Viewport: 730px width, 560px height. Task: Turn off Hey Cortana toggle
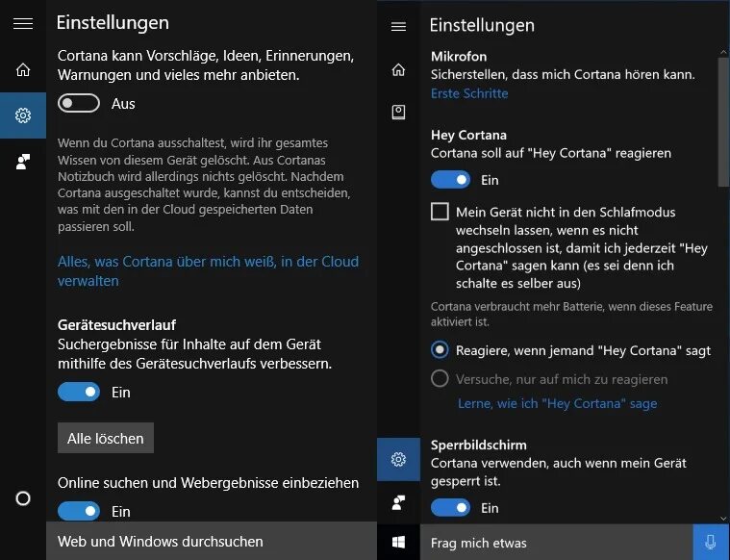(450, 180)
